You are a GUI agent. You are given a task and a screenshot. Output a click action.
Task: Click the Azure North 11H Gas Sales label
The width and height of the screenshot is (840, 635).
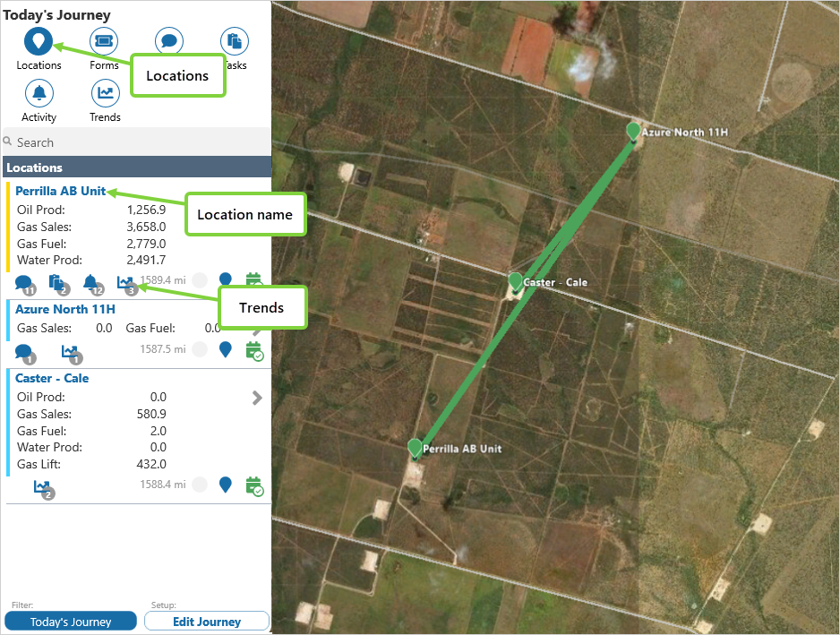(x=44, y=328)
